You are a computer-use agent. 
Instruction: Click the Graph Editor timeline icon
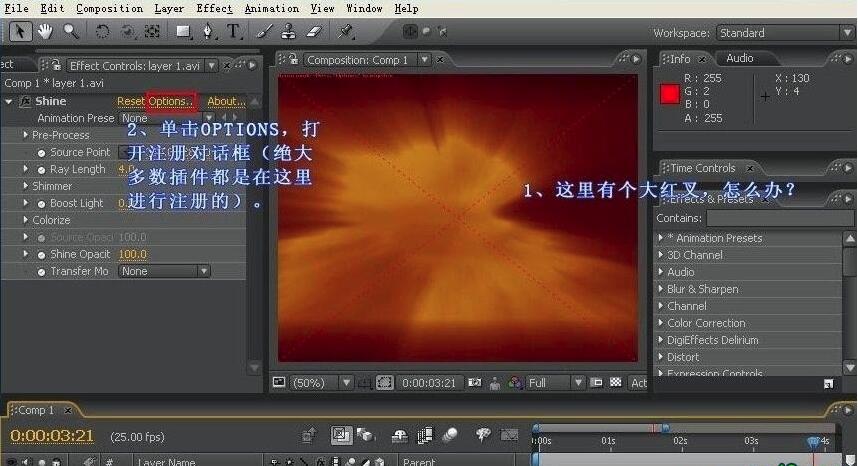click(509, 435)
